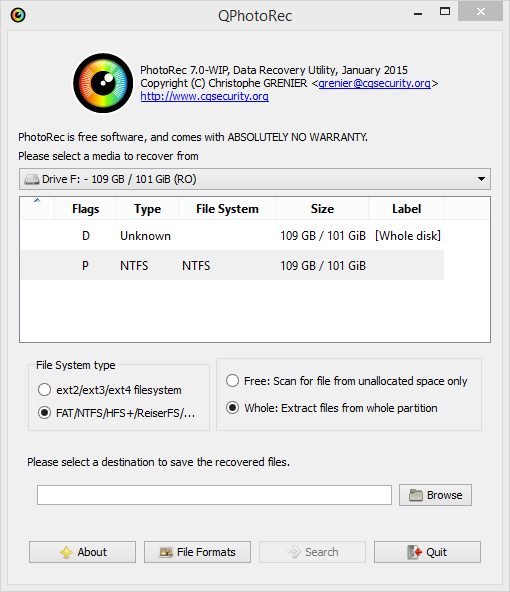Click the star icon on About button
The image size is (510, 592).
coord(66,552)
